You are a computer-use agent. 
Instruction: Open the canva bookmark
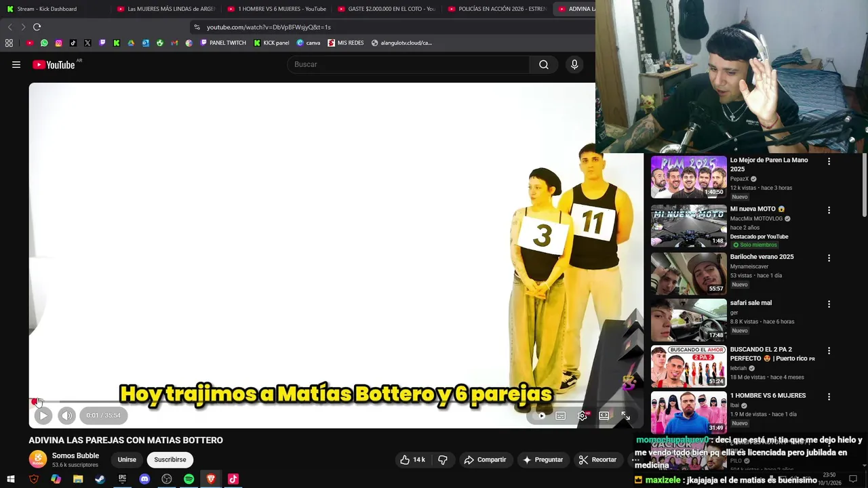(309, 43)
